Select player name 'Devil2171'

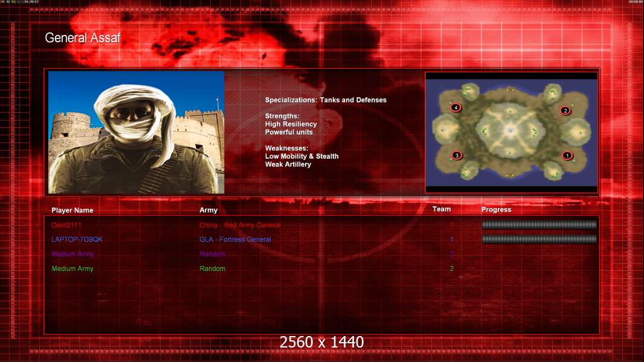[66, 225]
